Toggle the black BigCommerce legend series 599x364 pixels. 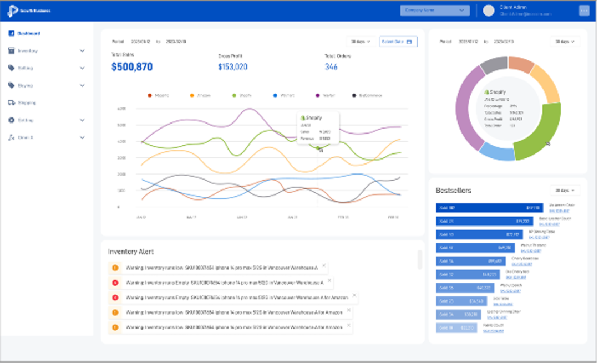tap(367, 95)
